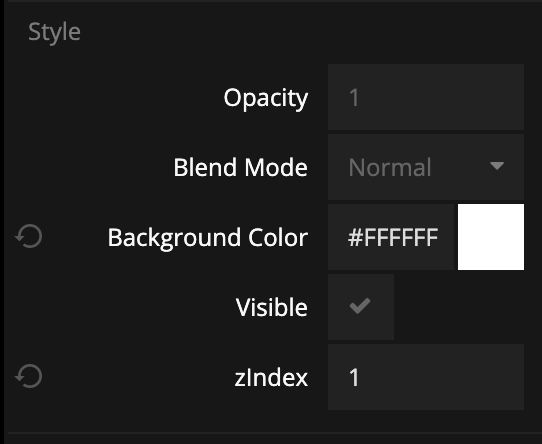Reset the Background Color property

(x=29, y=237)
